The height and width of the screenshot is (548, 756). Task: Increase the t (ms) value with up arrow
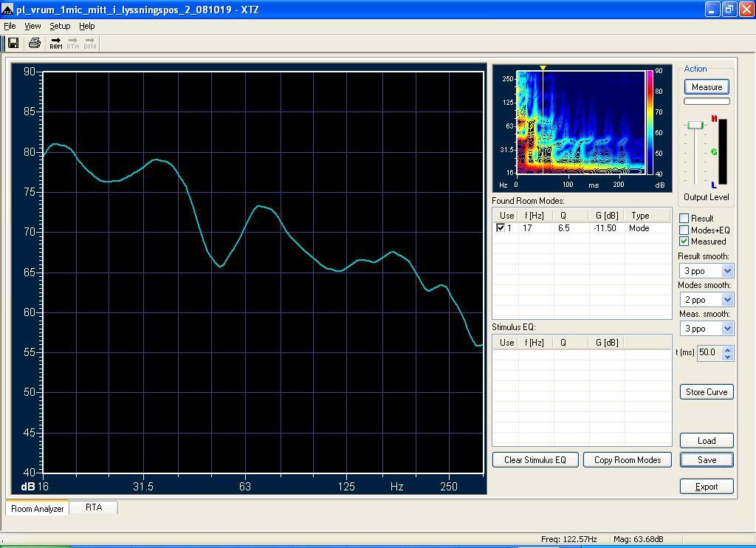[727, 349]
